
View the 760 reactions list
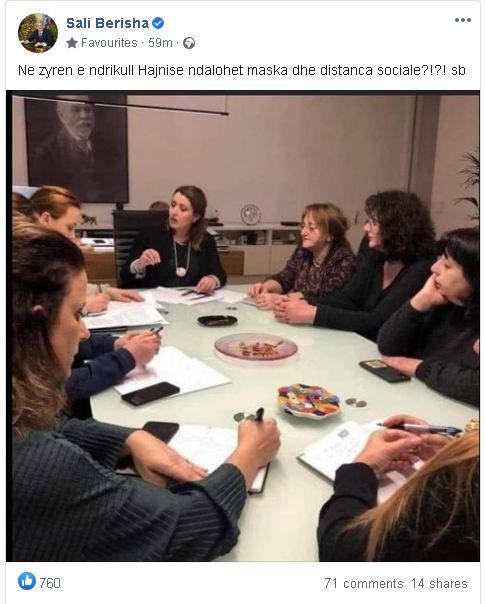pos(50,583)
